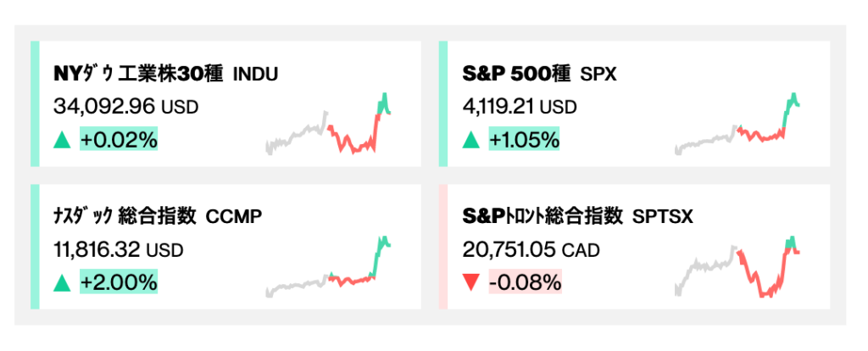The height and width of the screenshot is (351, 868).
Task: Click the red down arrow for SPTSX
Action: tap(471, 283)
